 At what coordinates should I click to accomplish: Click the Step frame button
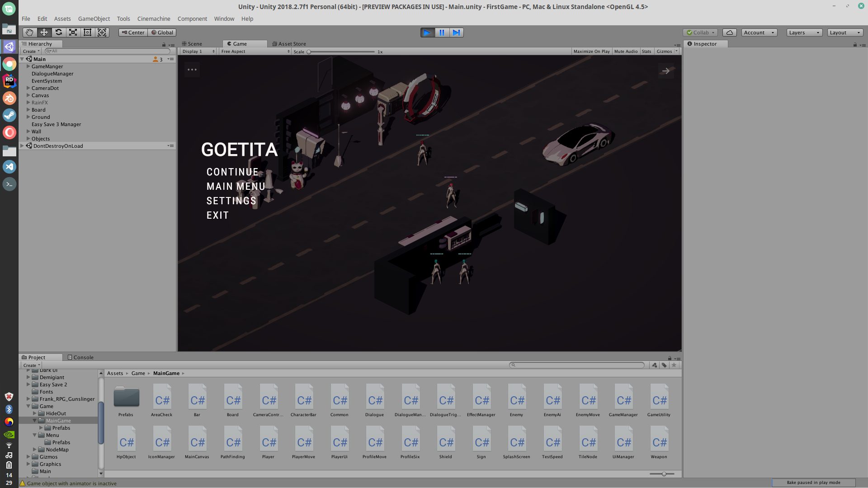point(457,33)
